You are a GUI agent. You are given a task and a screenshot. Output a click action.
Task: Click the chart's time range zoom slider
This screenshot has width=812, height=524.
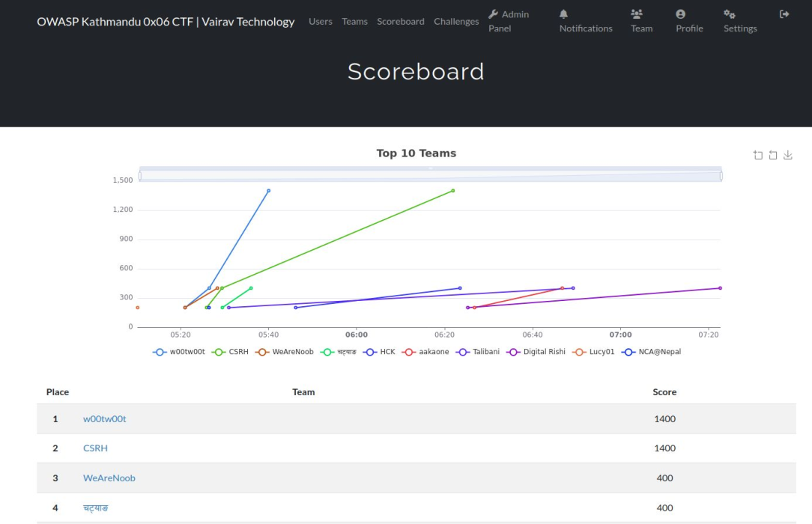pos(431,174)
